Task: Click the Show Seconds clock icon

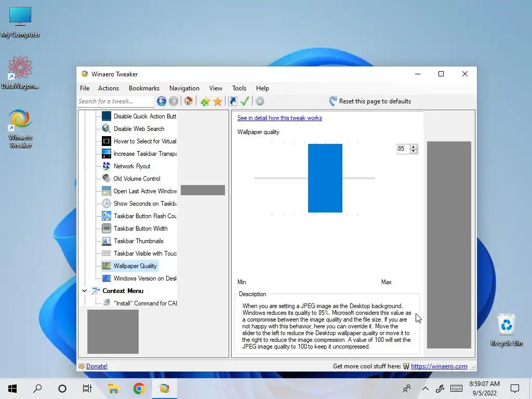Action: point(107,204)
